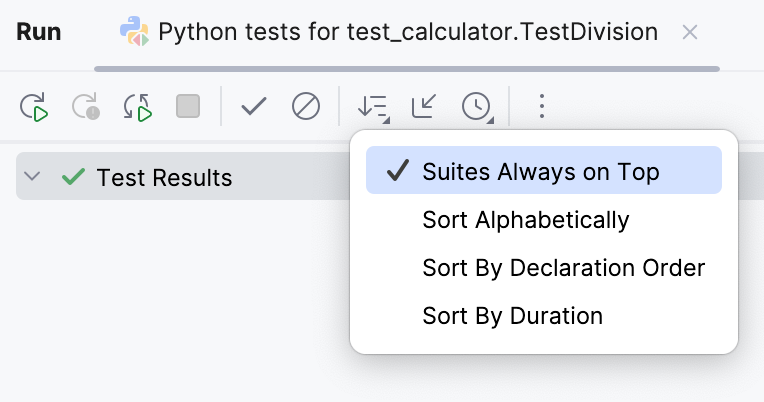Click the Rerun tests icon

coord(34,106)
